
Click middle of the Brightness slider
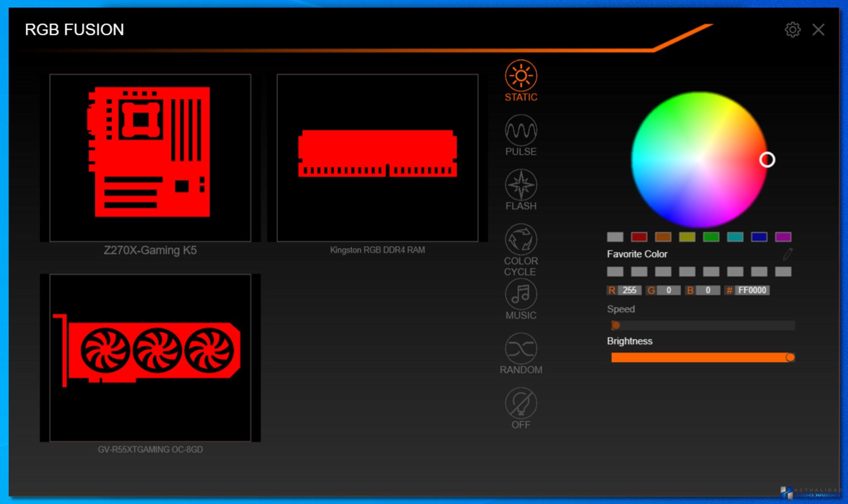point(703,358)
